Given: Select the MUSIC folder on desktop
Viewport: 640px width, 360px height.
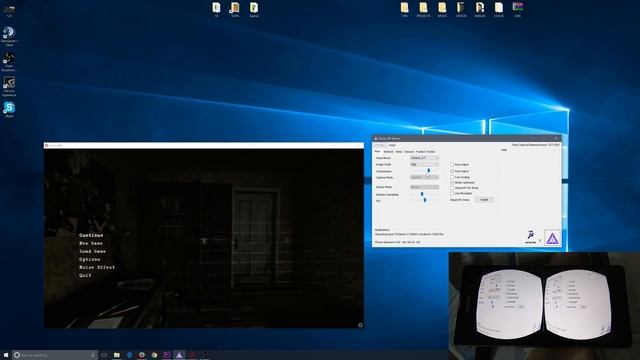Looking at the screenshot, I should point(442,10).
